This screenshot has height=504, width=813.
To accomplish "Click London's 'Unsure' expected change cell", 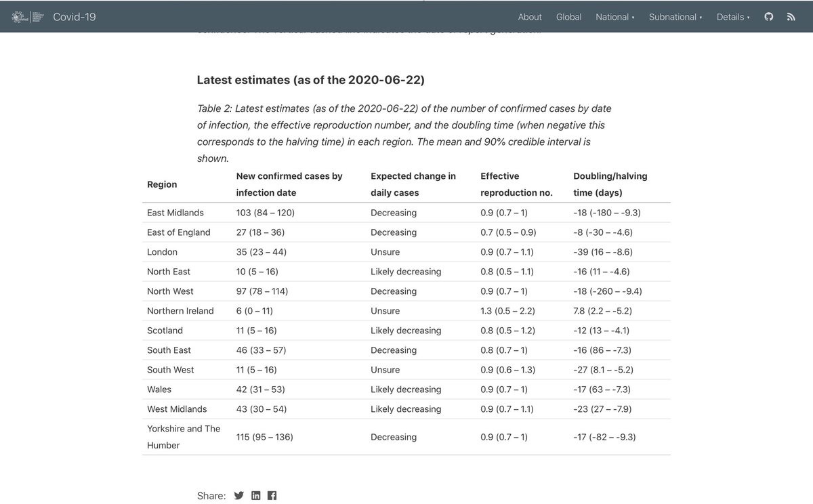I will click(385, 252).
